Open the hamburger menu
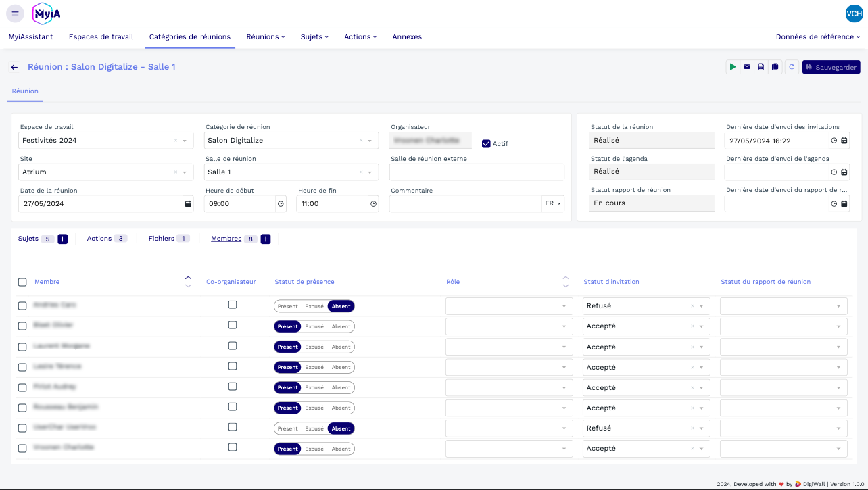The image size is (868, 490). 16,14
